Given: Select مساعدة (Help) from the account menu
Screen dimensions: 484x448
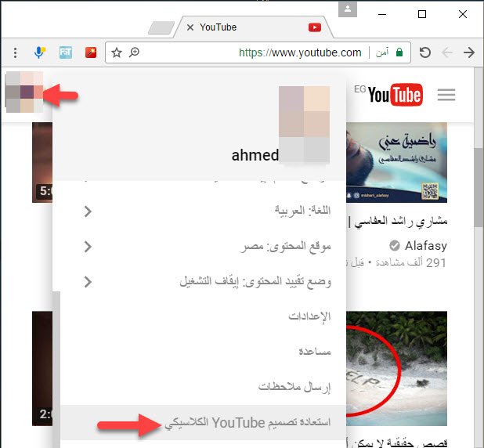Looking at the screenshot, I should (315, 352).
